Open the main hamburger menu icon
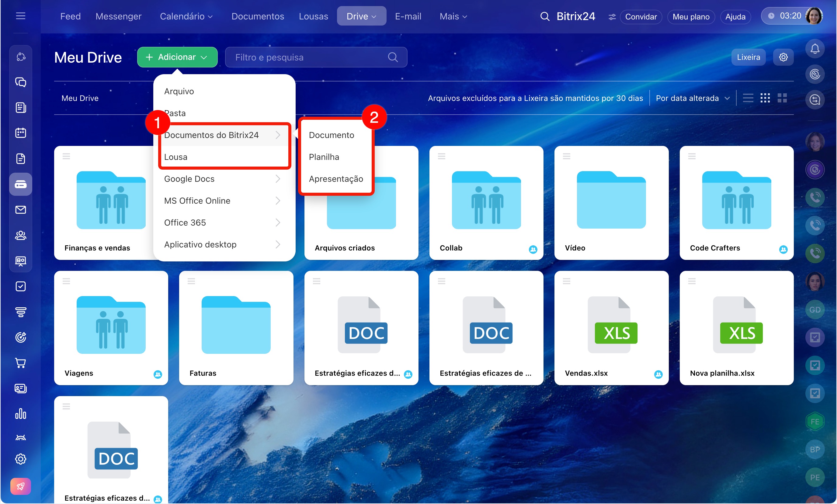The height and width of the screenshot is (504, 837). [21, 16]
